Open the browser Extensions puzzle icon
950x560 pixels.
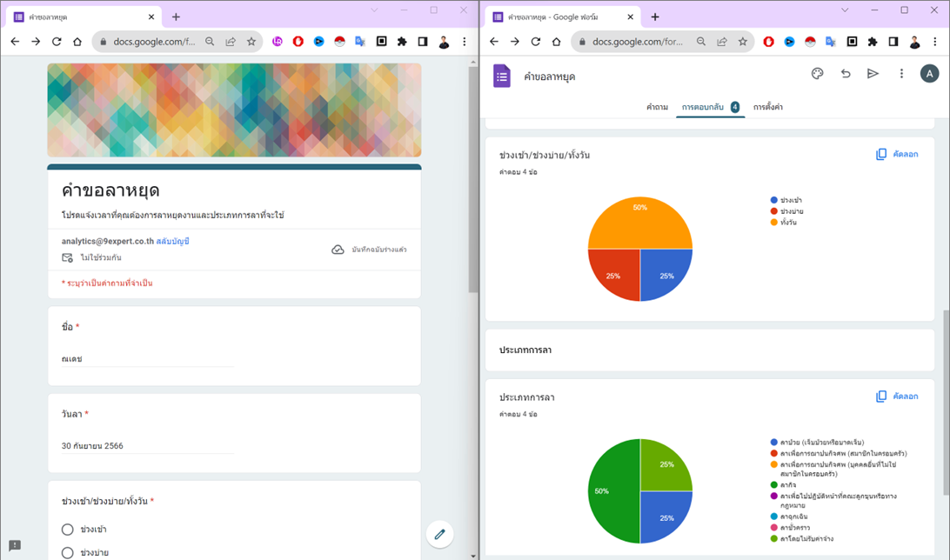[x=402, y=41]
